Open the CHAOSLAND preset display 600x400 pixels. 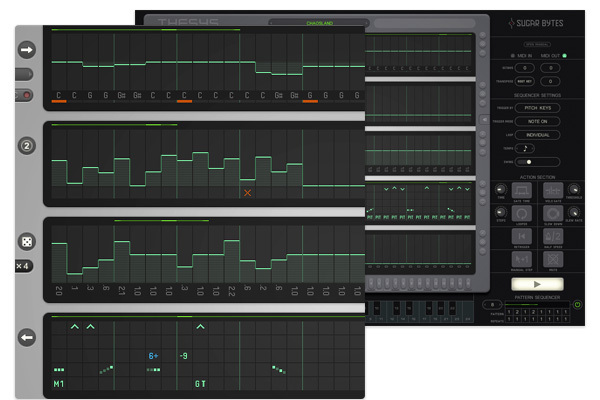tap(319, 23)
